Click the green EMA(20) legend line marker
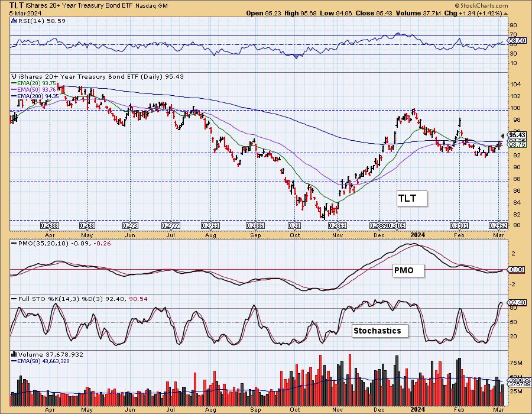 [14, 83]
